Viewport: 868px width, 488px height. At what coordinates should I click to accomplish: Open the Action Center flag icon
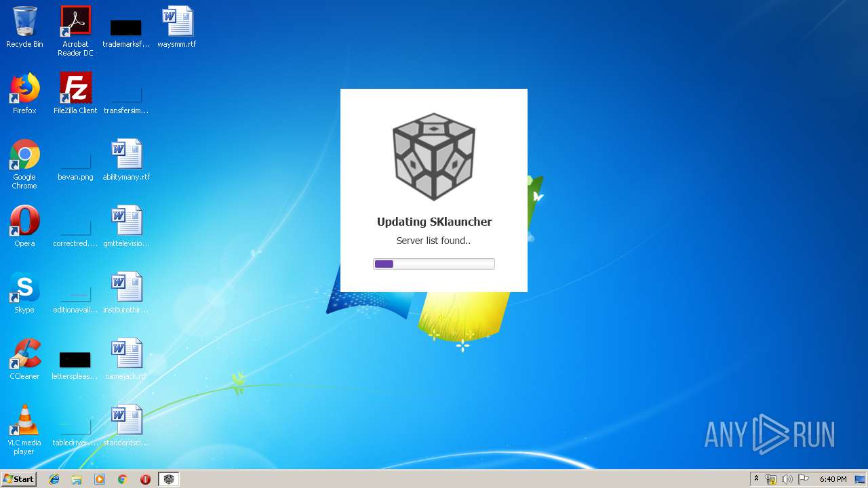[x=804, y=479]
